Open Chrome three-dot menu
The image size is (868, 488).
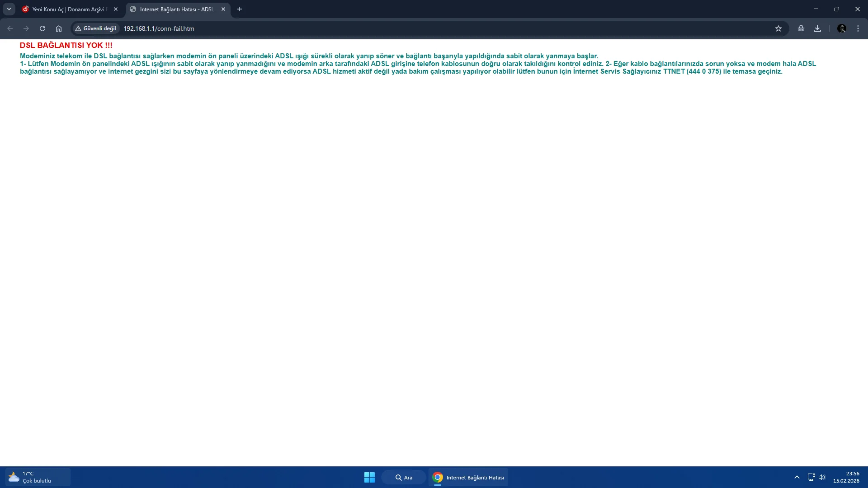pyautogui.click(x=858, y=28)
